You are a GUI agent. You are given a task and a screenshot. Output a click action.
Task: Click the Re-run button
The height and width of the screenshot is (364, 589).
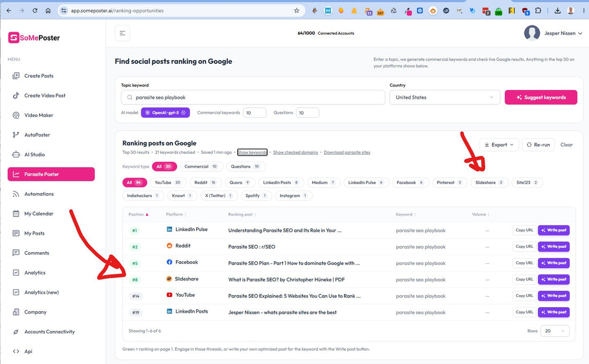(538, 145)
